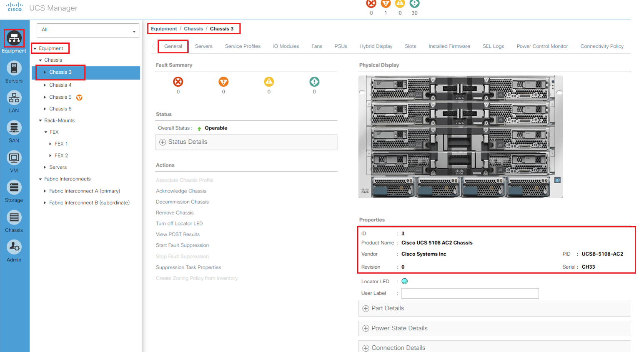
Task: Click Turn off Locator LED
Action: coord(179,223)
